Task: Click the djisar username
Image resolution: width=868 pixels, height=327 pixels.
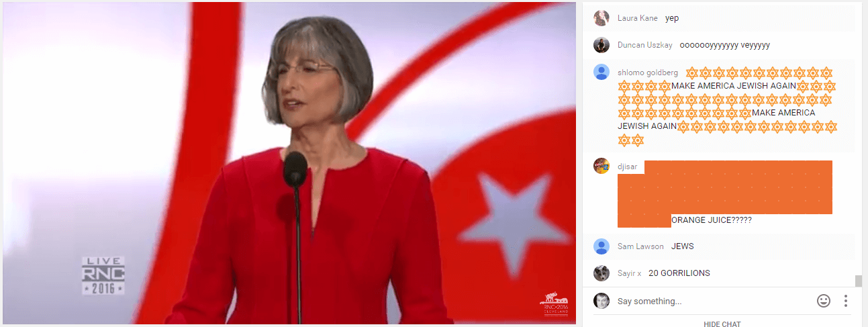Action: (x=628, y=167)
